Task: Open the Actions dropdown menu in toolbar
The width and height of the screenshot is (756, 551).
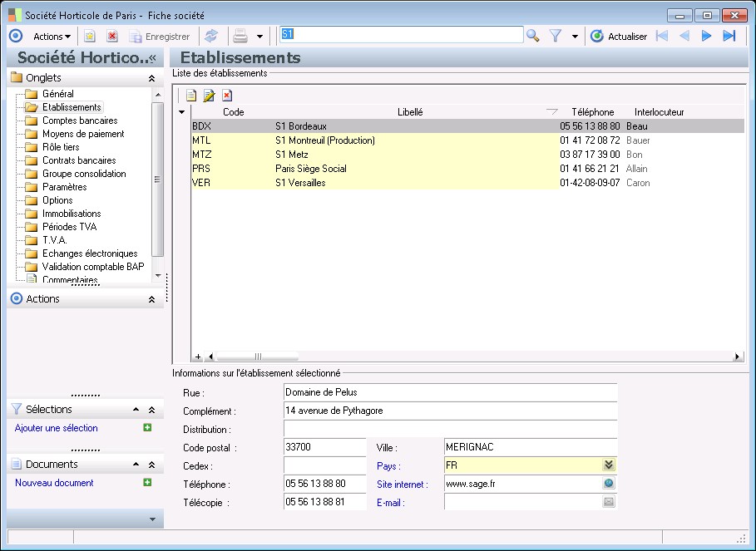Action: (x=52, y=36)
